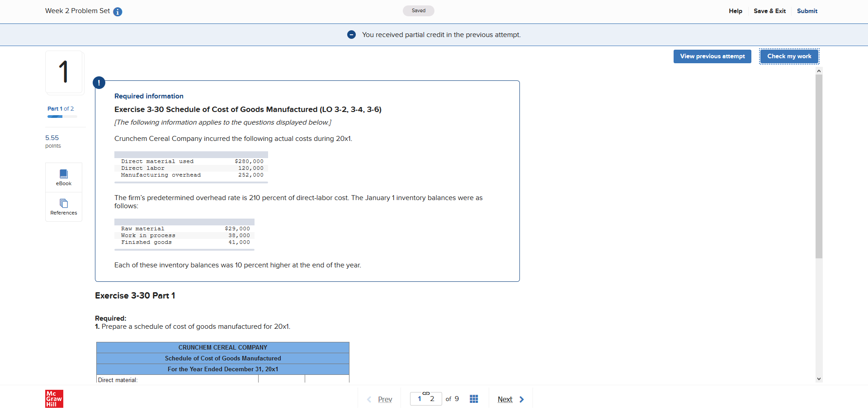Click the Saved status badge

419,11
